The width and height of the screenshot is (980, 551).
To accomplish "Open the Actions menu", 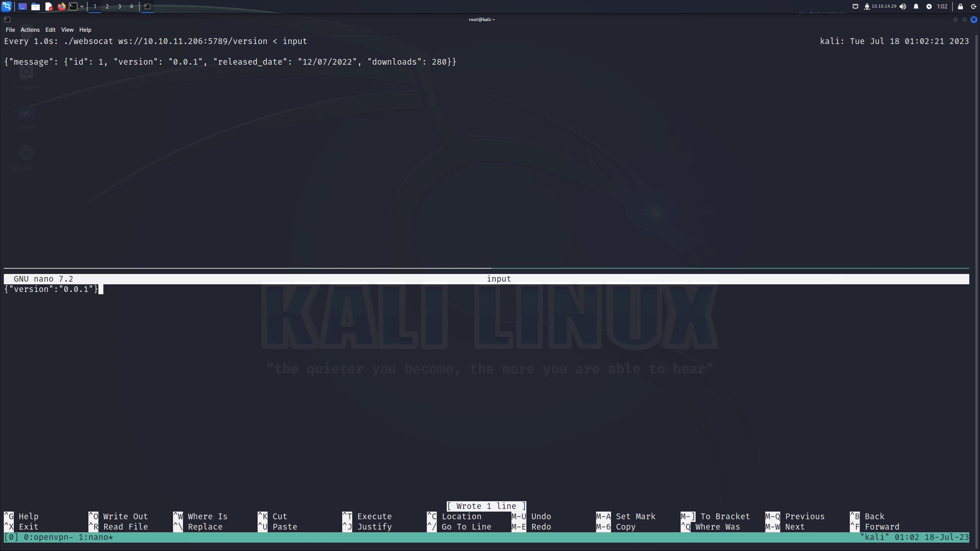I will [x=30, y=29].
